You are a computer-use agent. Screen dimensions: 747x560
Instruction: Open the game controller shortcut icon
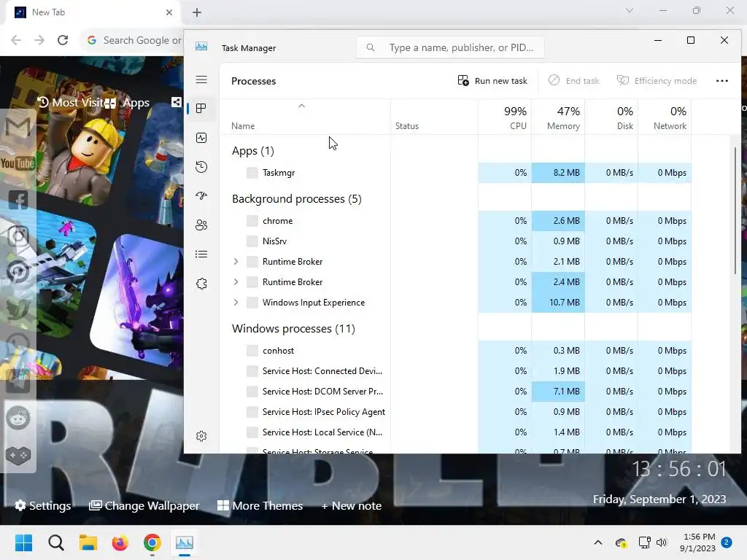tap(18, 455)
